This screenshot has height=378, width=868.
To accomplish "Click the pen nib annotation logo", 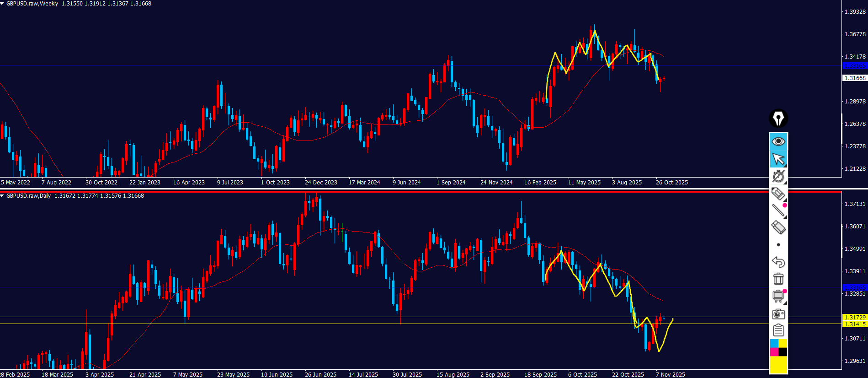I will click(778, 119).
